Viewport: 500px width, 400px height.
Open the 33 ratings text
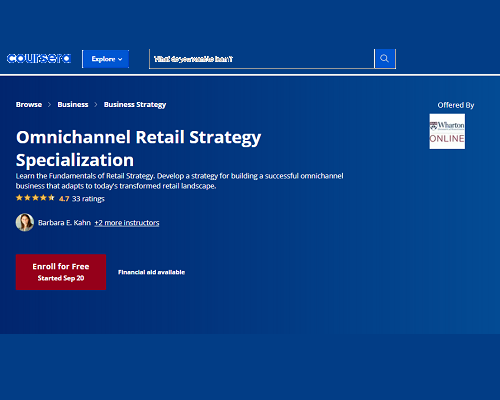[x=88, y=199]
